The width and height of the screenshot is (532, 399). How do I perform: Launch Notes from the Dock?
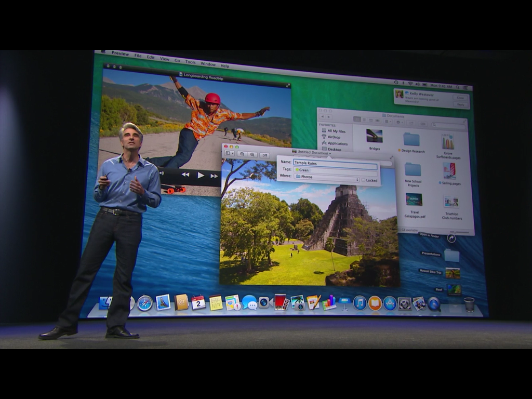pos(216,303)
